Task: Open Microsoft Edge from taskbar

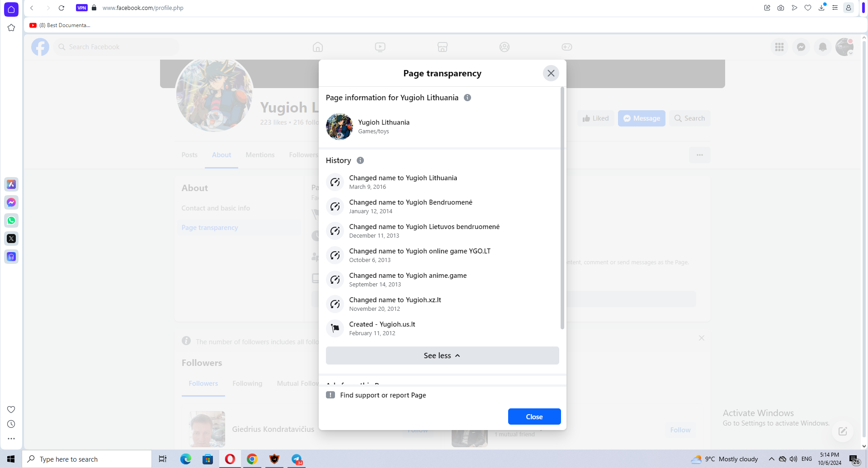Action: [185, 459]
